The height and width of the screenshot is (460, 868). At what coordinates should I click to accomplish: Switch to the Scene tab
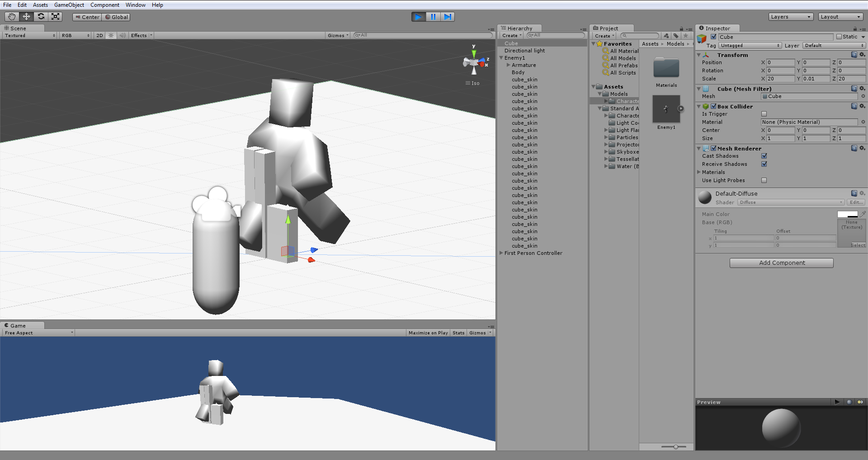[22, 28]
